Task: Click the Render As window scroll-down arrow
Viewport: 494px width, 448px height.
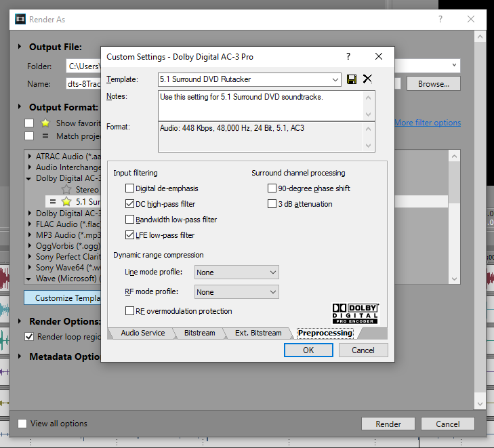Action: [x=480, y=403]
